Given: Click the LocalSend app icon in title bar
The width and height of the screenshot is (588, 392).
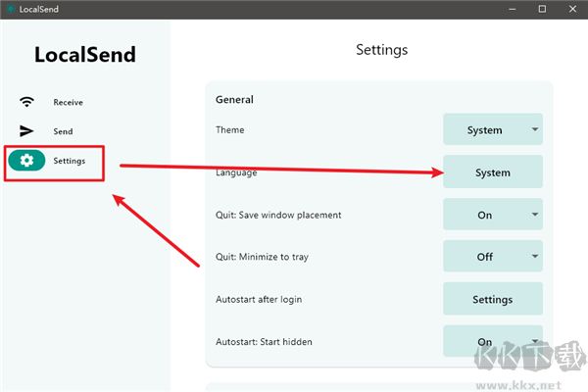Looking at the screenshot, I should coord(9,9).
